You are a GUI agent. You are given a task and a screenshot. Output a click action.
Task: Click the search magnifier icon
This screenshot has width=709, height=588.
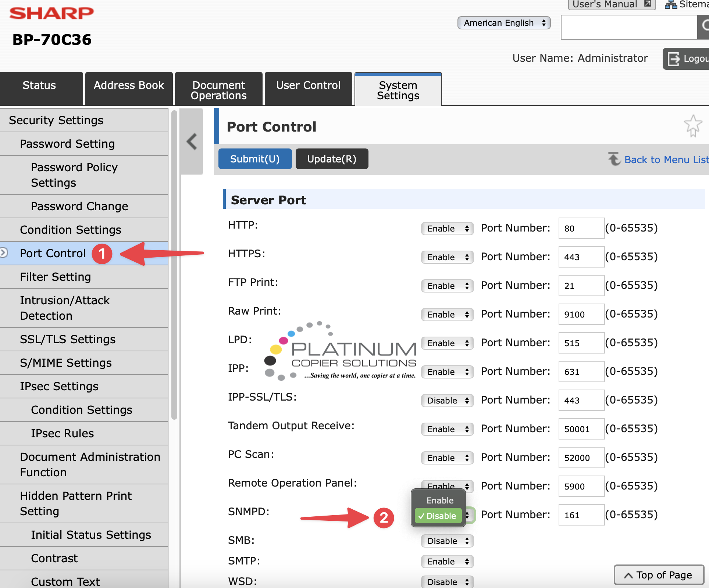pos(704,26)
